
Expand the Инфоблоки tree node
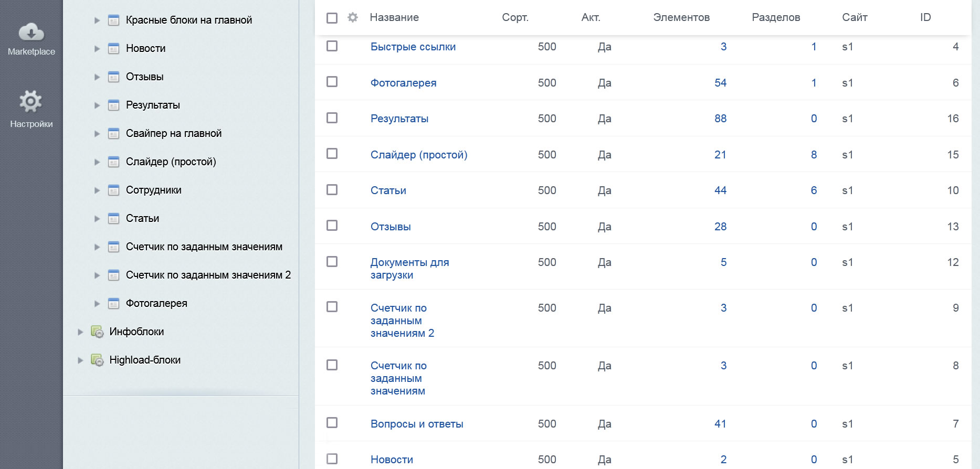(x=80, y=332)
